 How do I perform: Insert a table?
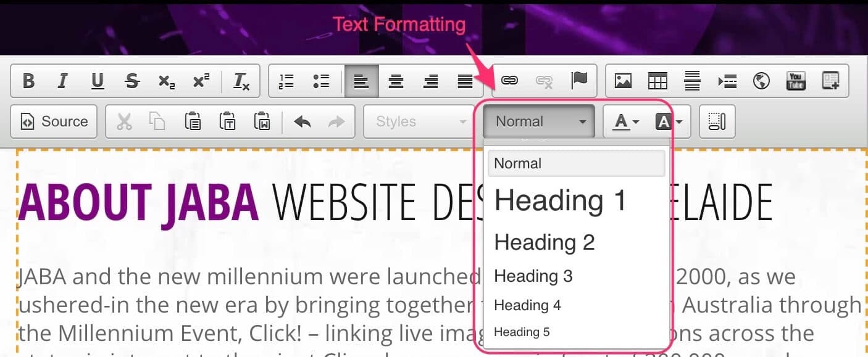tap(657, 81)
